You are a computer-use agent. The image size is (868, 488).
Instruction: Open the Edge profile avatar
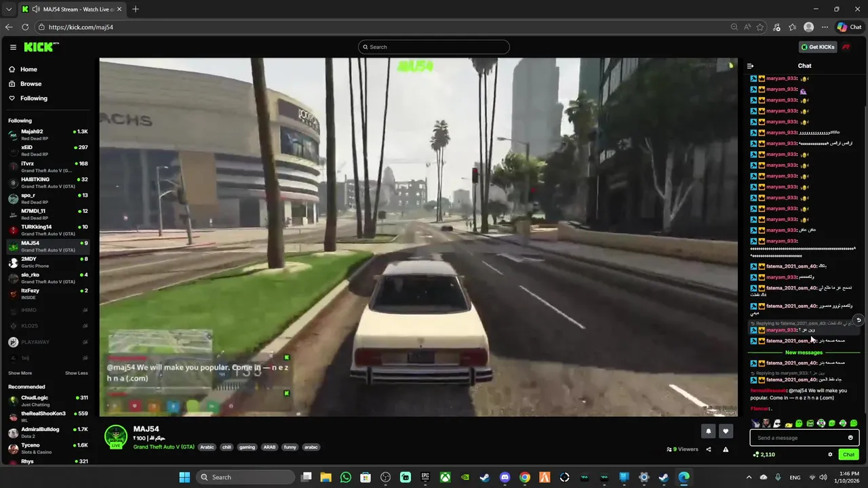(x=808, y=27)
